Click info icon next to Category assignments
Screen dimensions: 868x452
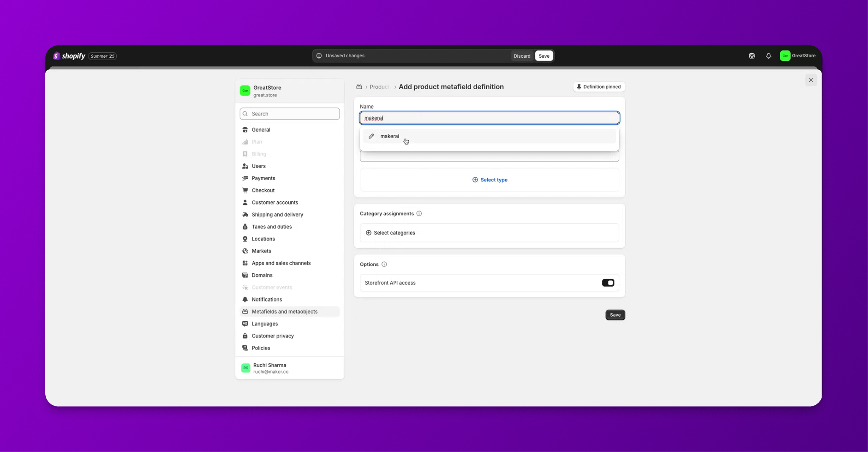pyautogui.click(x=419, y=213)
